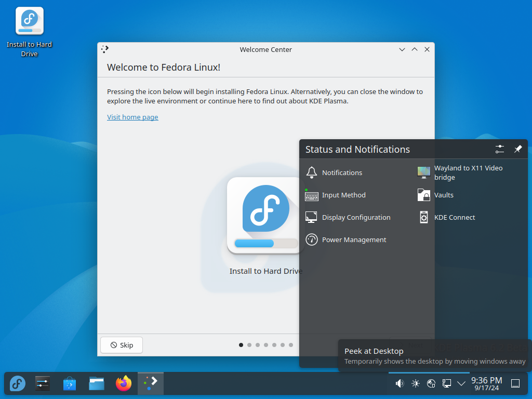Open the Fedora application launcher
Image resolution: width=532 pixels, height=399 pixels.
tap(17, 384)
